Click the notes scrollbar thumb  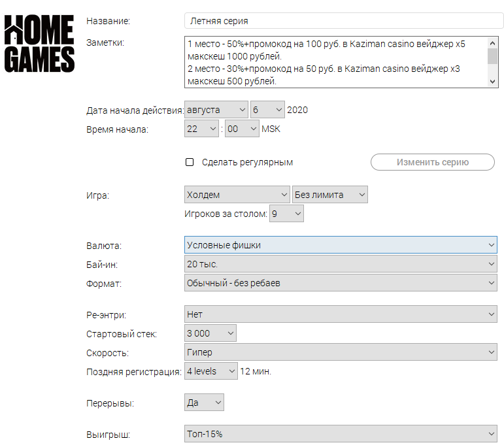pos(492,56)
